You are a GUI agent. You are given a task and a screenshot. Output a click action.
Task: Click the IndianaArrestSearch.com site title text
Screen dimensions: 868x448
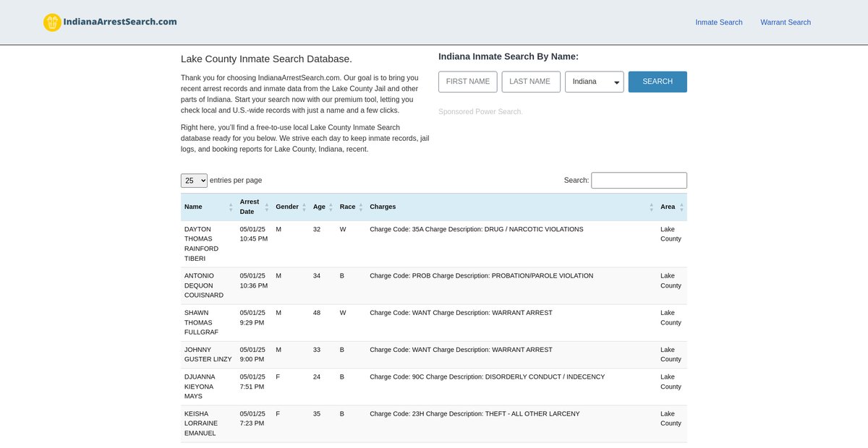[x=121, y=22]
